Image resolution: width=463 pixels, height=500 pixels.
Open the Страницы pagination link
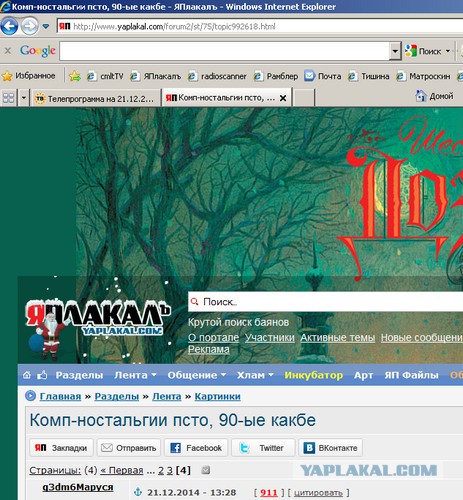55,470
